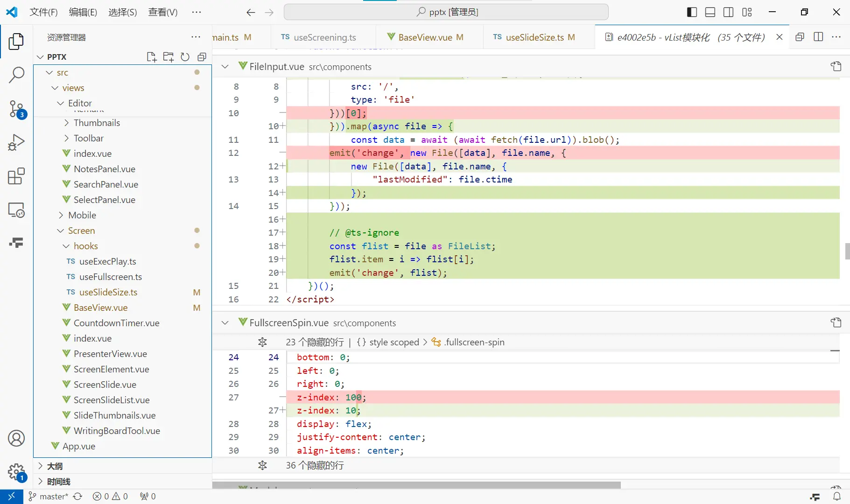The height and width of the screenshot is (504, 850).
Task: Open Source Control view with 3 changes
Action: (x=16, y=109)
